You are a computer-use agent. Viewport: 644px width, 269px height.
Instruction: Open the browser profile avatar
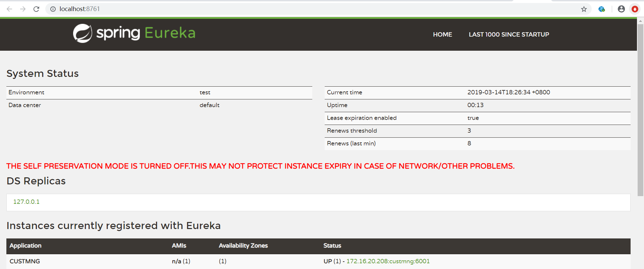tap(621, 9)
